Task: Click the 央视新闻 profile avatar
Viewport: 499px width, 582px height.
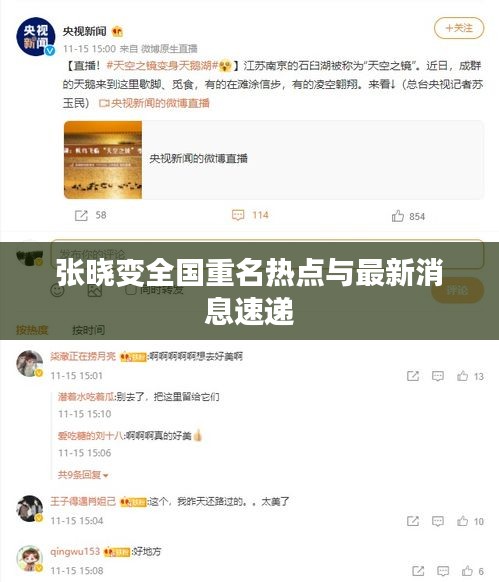Action: click(x=36, y=36)
